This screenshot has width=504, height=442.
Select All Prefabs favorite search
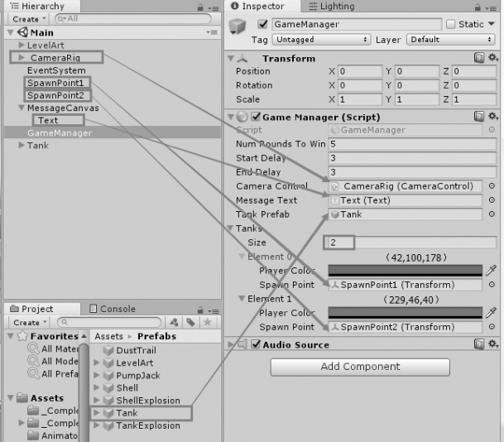click(x=53, y=373)
